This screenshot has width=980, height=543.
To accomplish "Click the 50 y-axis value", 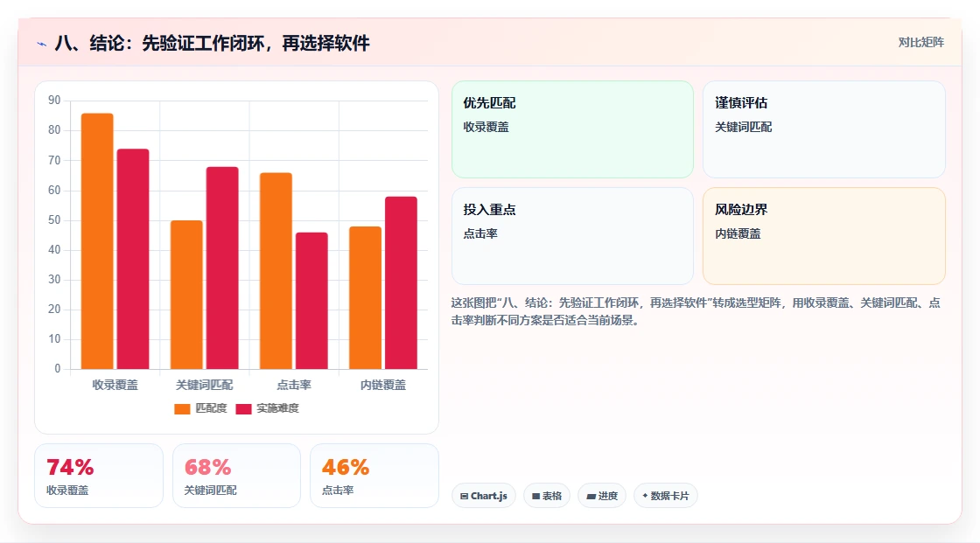I will coord(54,220).
